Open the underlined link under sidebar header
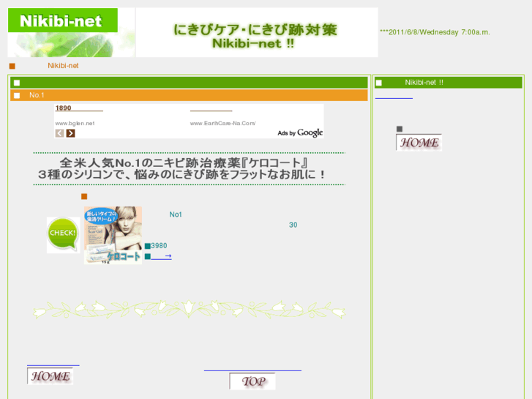 coord(394,97)
